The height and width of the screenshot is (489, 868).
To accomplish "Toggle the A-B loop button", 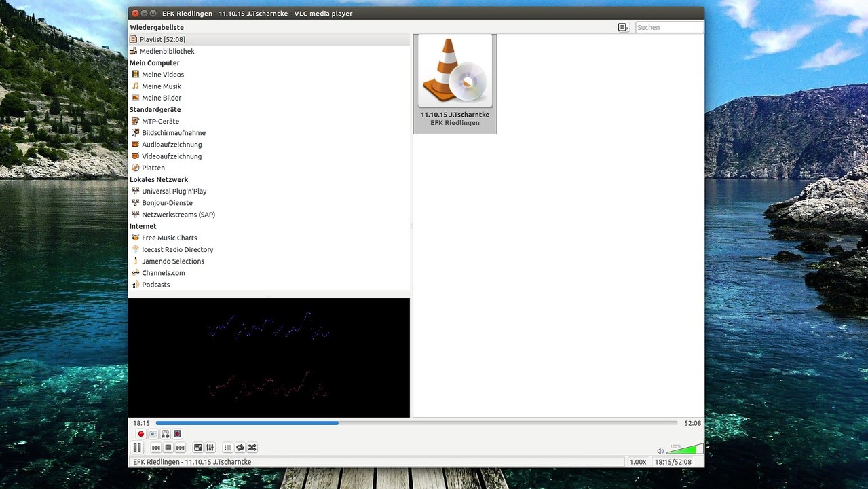I will coord(166,434).
